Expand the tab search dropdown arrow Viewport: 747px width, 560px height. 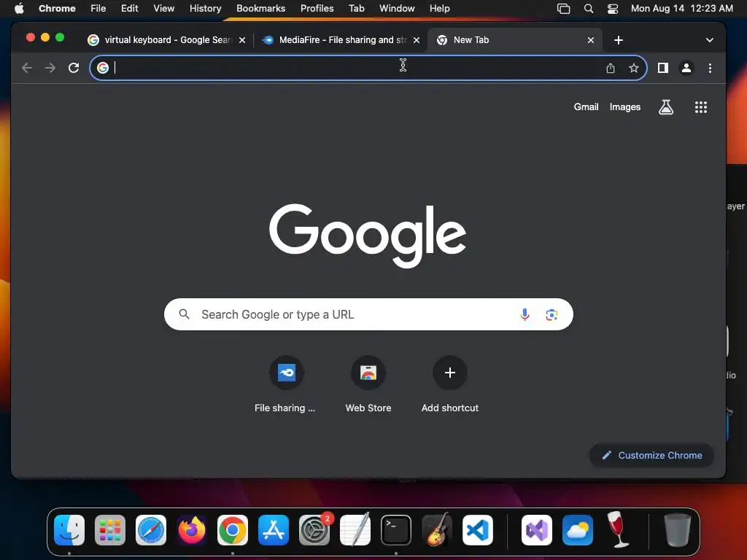point(709,40)
